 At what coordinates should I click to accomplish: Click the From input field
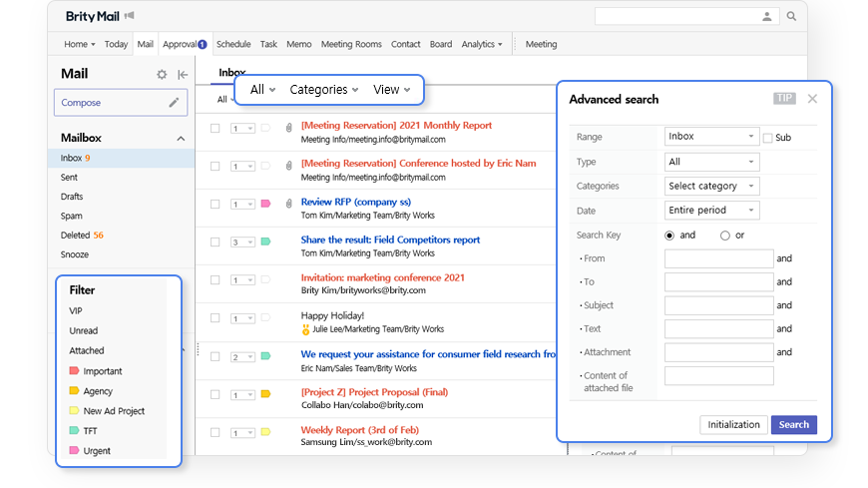coord(719,258)
